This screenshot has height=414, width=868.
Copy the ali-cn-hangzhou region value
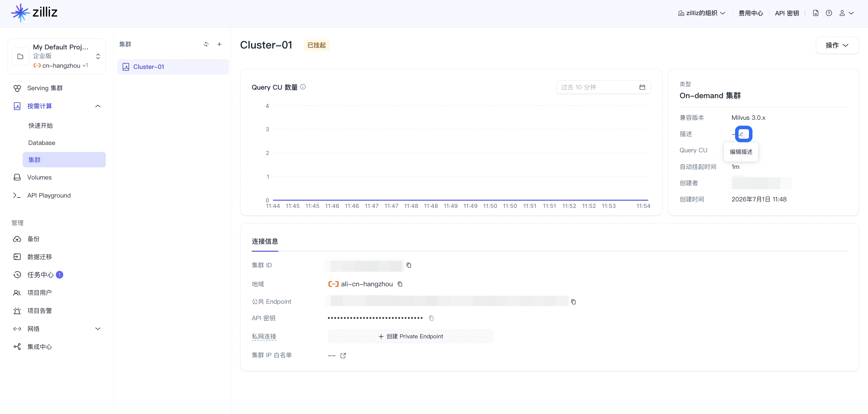(400, 284)
